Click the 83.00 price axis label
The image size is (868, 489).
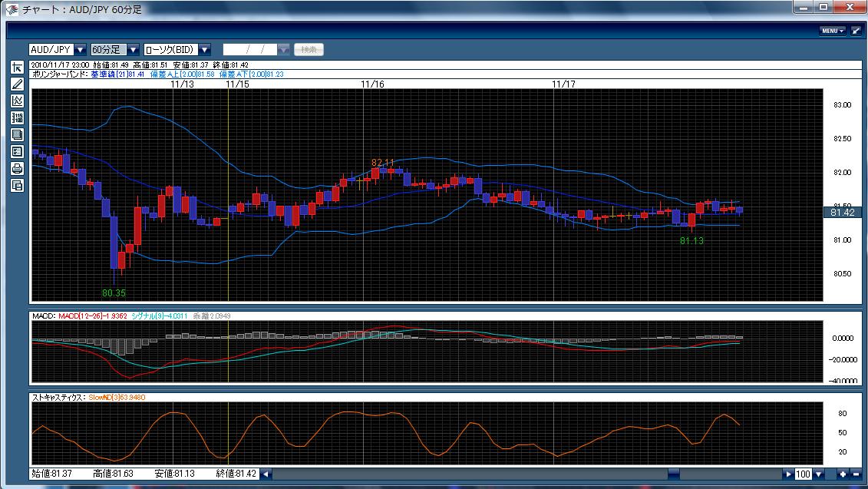point(843,105)
